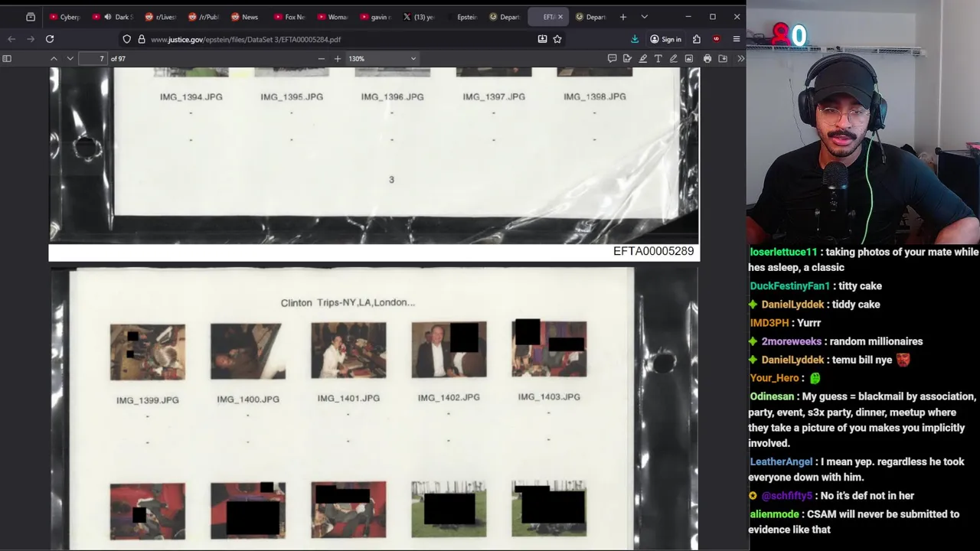Viewport: 980px width, 551px height.
Task: Go forward in browser history
Action: click(31, 39)
